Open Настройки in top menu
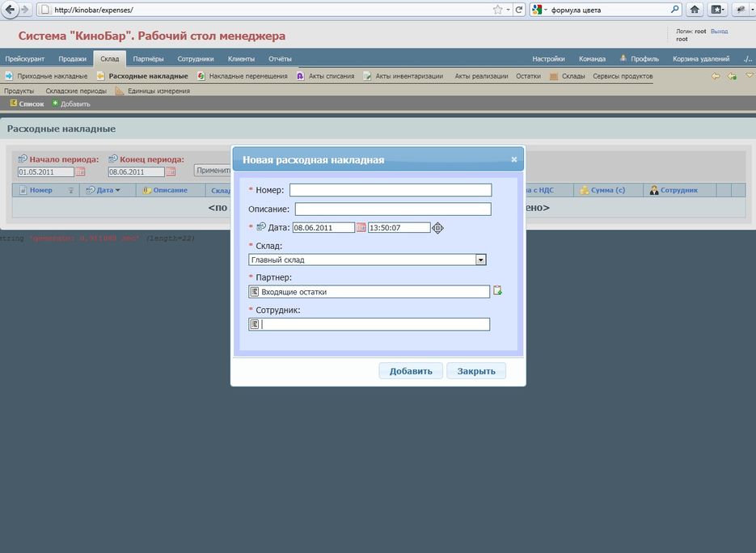Image resolution: width=756 pixels, height=553 pixels. 548,59
